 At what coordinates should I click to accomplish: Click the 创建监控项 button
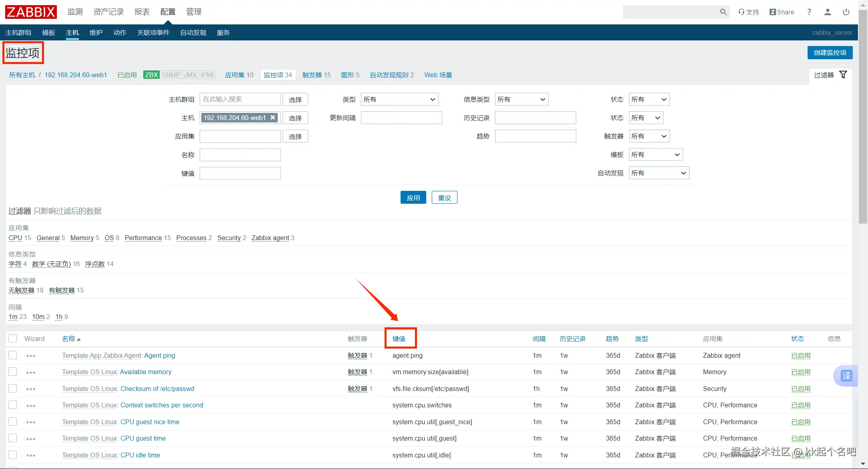pyautogui.click(x=830, y=52)
